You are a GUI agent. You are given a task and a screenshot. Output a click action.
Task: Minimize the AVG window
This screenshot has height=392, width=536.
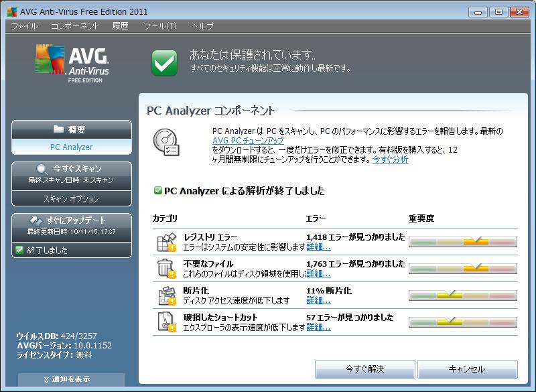tap(478, 12)
